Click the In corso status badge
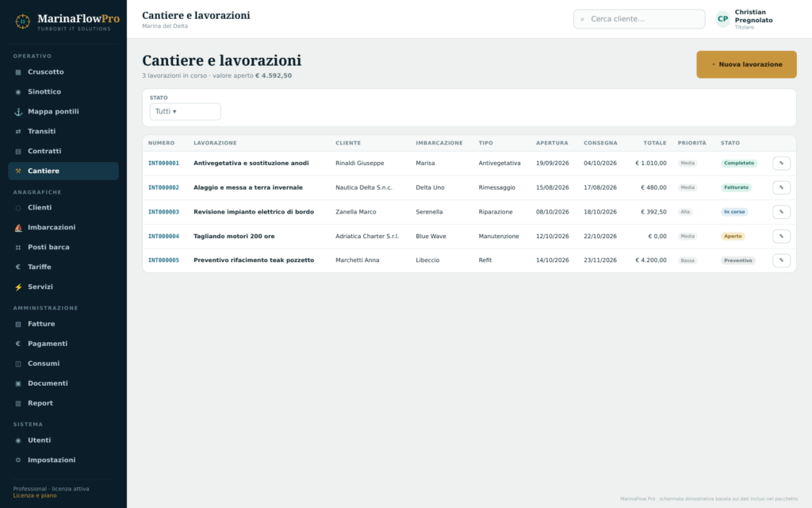This screenshot has width=812, height=508. point(734,212)
